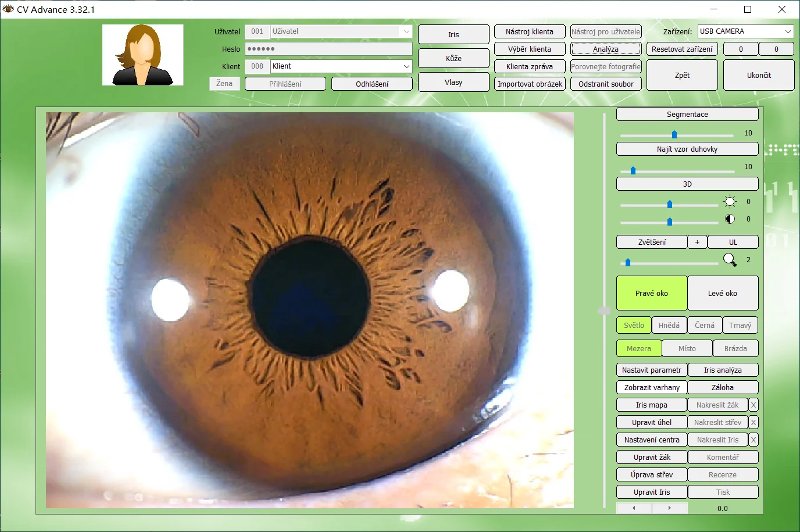Switch to the Vlasy mode
This screenshot has height=532, width=800.
click(x=453, y=82)
